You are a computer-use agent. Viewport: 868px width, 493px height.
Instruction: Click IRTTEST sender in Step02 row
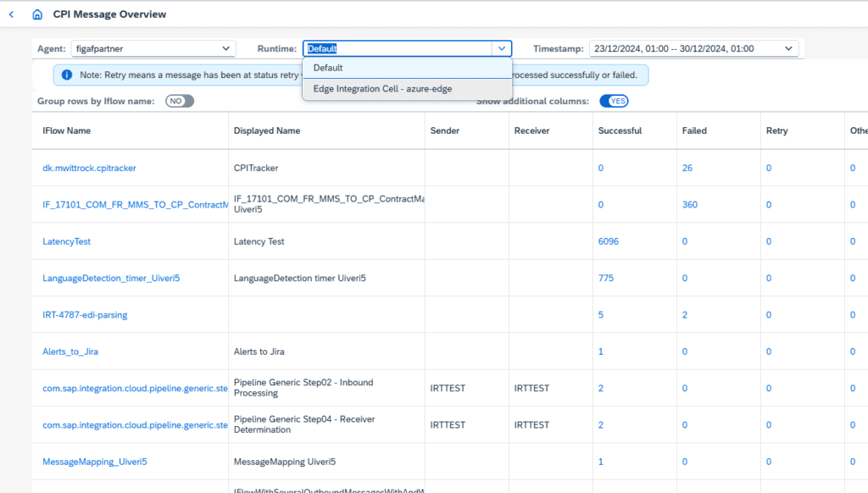pos(448,389)
